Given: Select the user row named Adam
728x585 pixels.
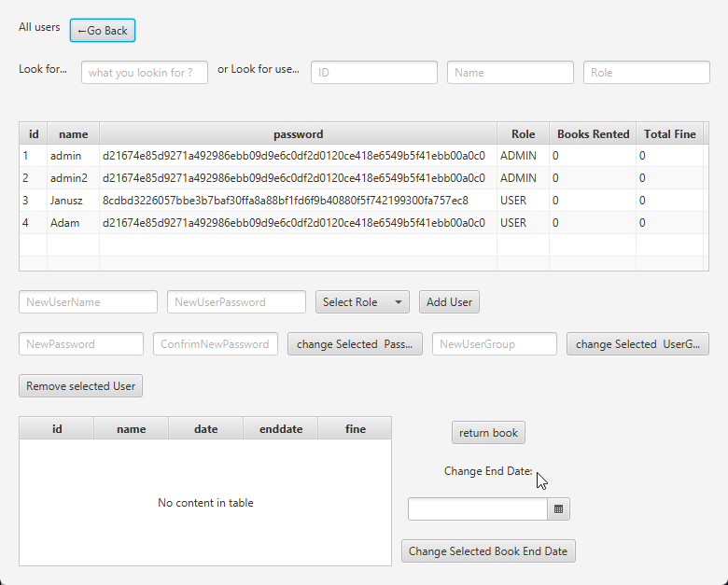Looking at the screenshot, I should pos(364,223).
